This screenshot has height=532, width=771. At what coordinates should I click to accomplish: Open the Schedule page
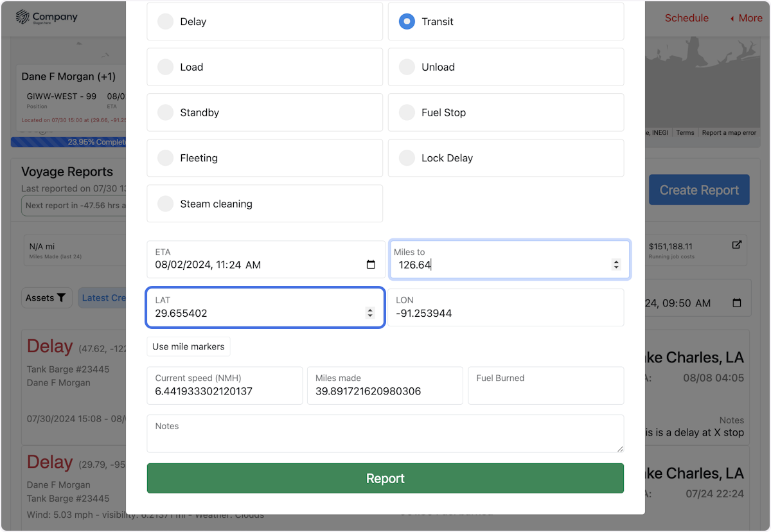(x=687, y=18)
